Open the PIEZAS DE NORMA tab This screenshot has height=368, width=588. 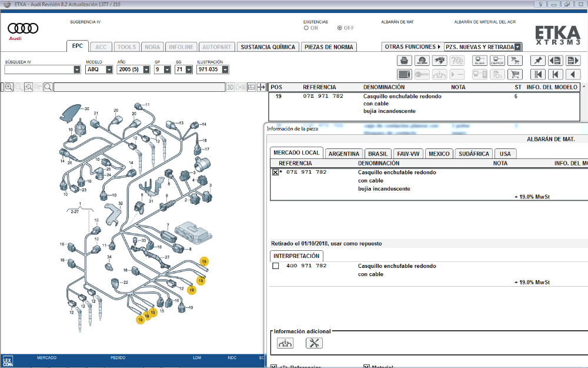(x=329, y=47)
